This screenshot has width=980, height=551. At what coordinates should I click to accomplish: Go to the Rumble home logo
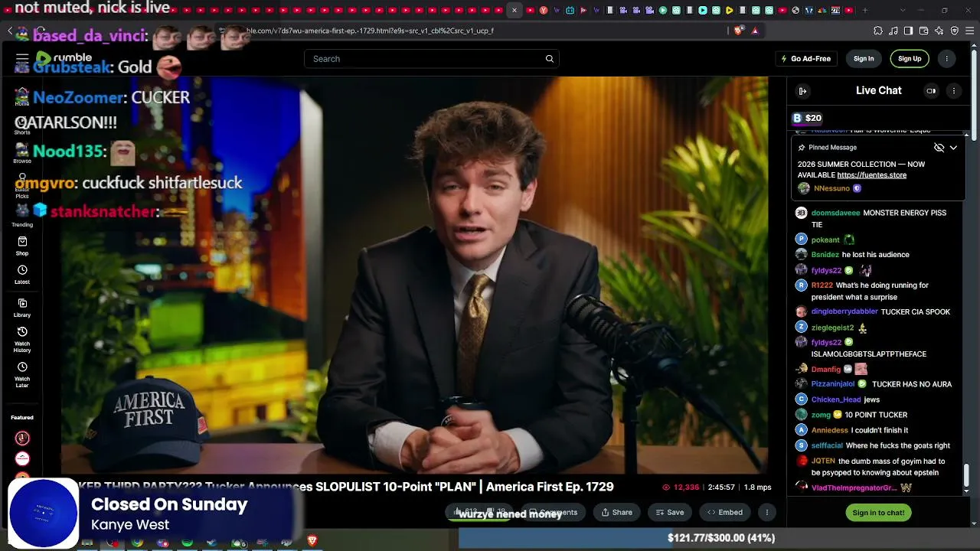[64, 58]
